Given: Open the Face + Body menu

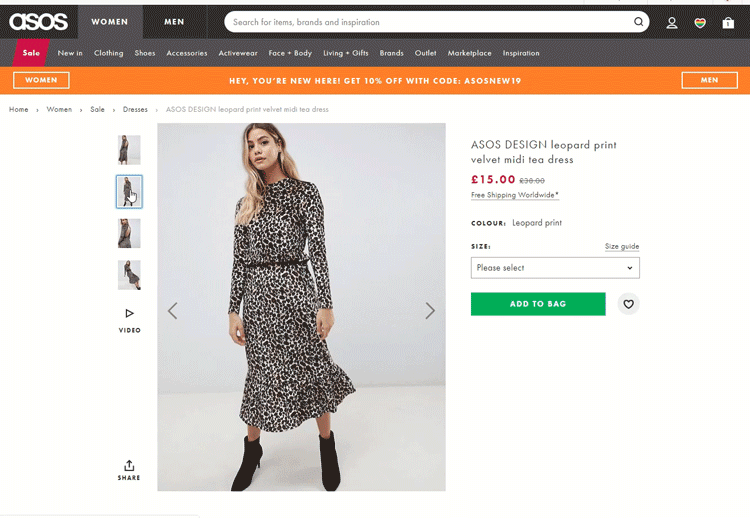Looking at the screenshot, I should click(290, 53).
